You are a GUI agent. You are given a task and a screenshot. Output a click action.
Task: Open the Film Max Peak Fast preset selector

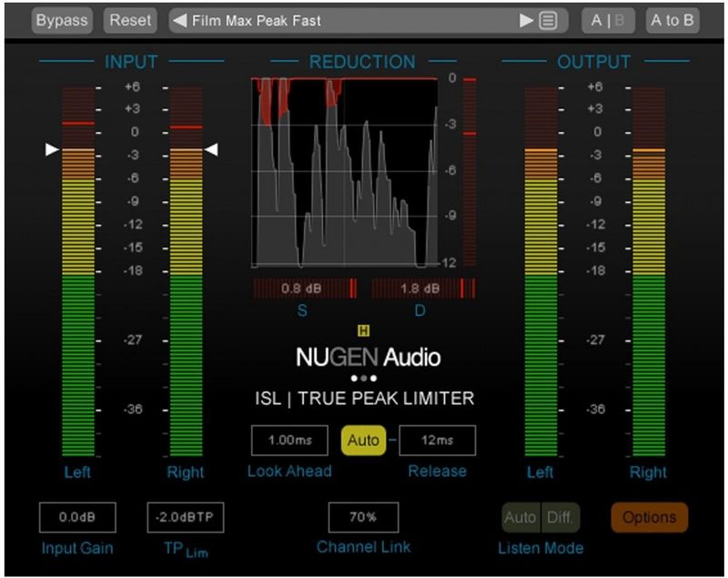click(x=369, y=20)
